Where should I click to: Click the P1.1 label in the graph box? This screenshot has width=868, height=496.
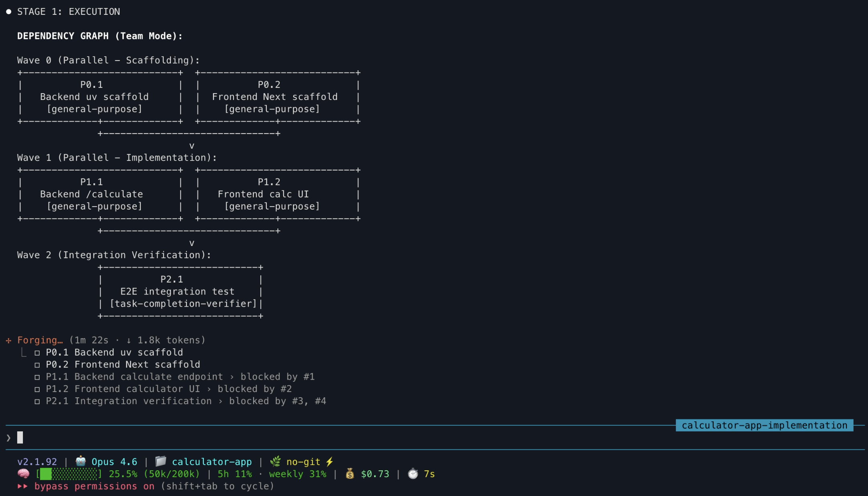point(91,182)
